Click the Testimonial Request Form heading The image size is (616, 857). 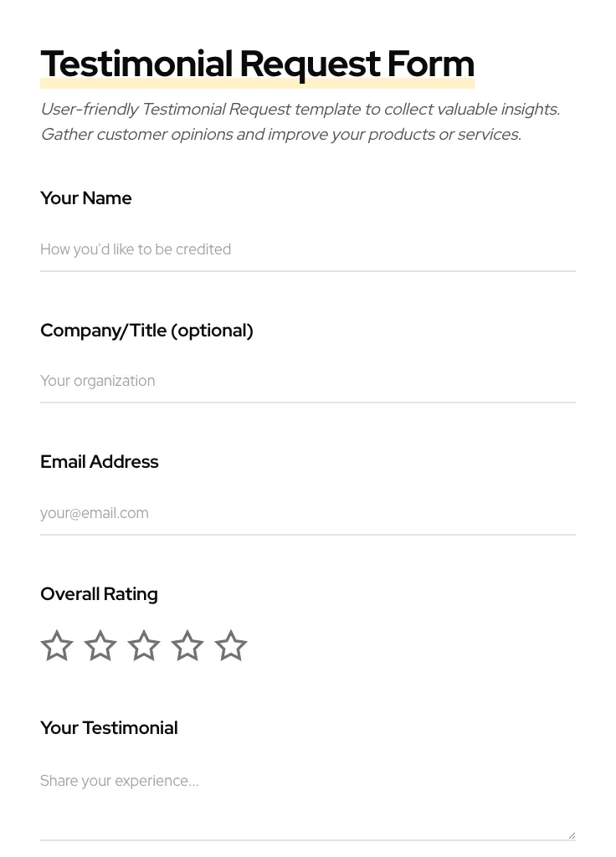257,64
